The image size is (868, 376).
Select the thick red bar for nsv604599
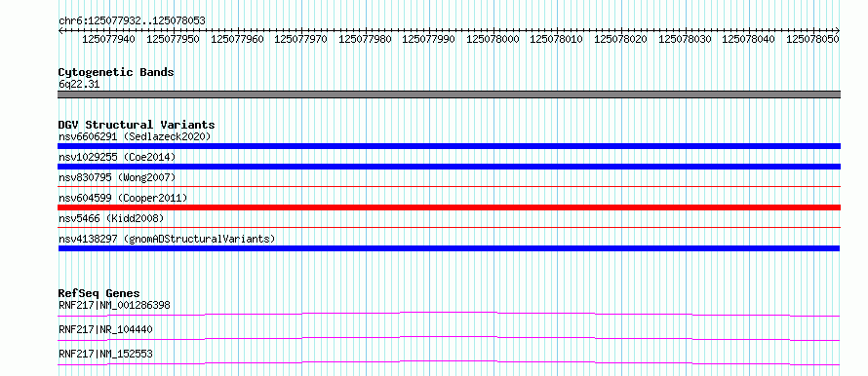(449, 207)
